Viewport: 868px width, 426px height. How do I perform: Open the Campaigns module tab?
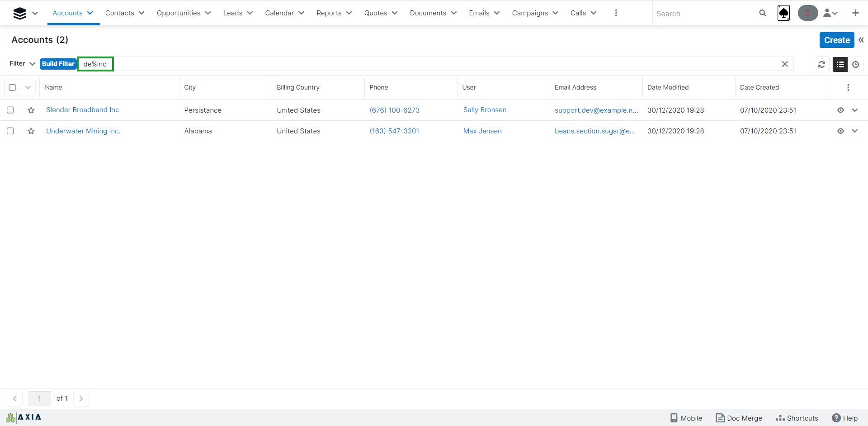[530, 13]
